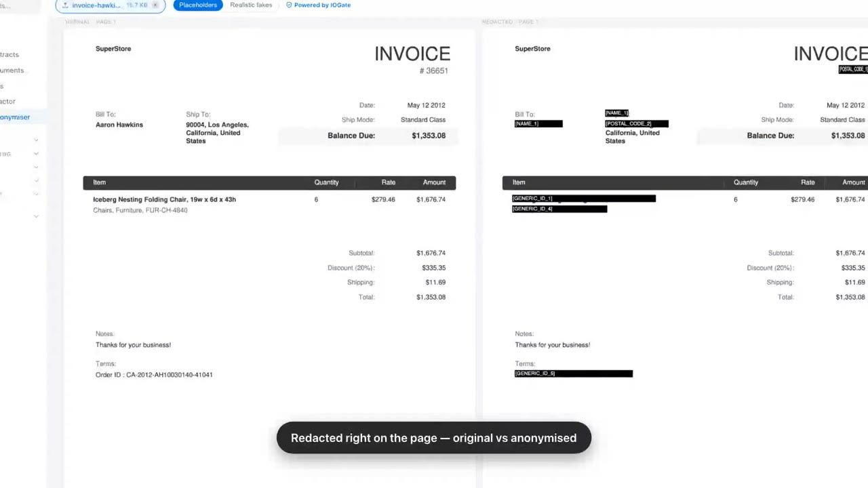
Task: Click the quantity 6 in the original item row
Action: 316,200
